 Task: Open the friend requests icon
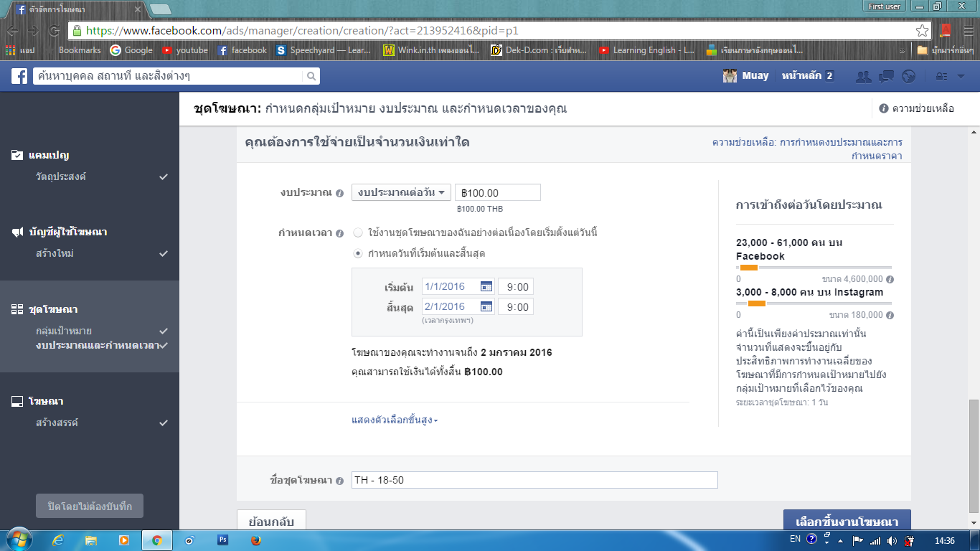pos(864,76)
